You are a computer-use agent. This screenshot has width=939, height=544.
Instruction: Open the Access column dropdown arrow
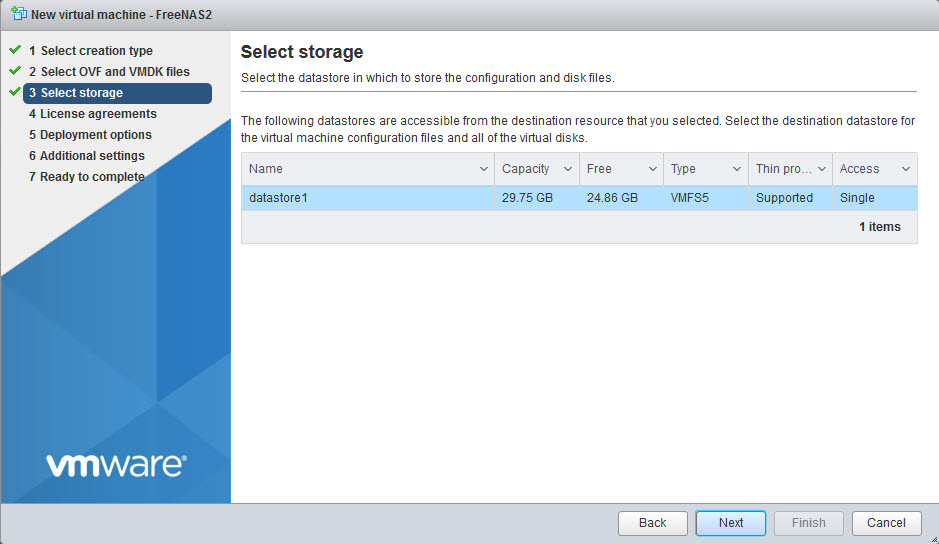coord(905,169)
